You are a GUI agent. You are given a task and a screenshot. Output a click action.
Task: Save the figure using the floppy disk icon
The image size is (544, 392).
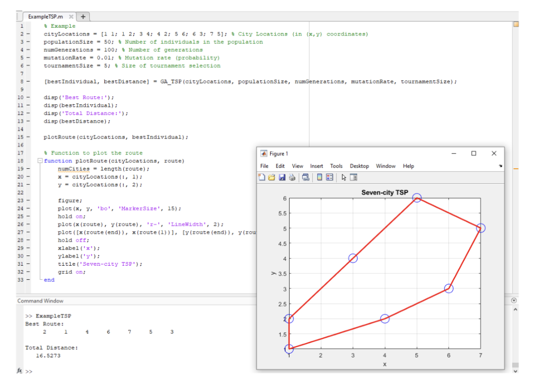click(282, 177)
